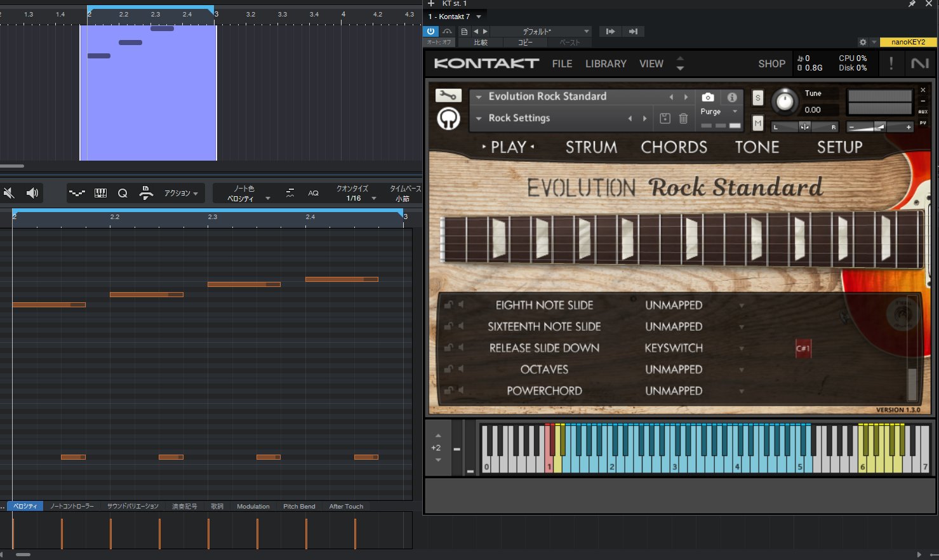939x560 pixels.
Task: Go to next instrument for Evolution Rock Standard
Action: click(686, 97)
